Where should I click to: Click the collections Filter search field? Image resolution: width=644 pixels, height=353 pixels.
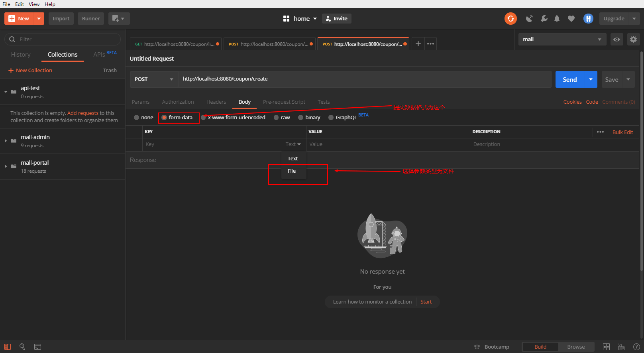click(63, 39)
